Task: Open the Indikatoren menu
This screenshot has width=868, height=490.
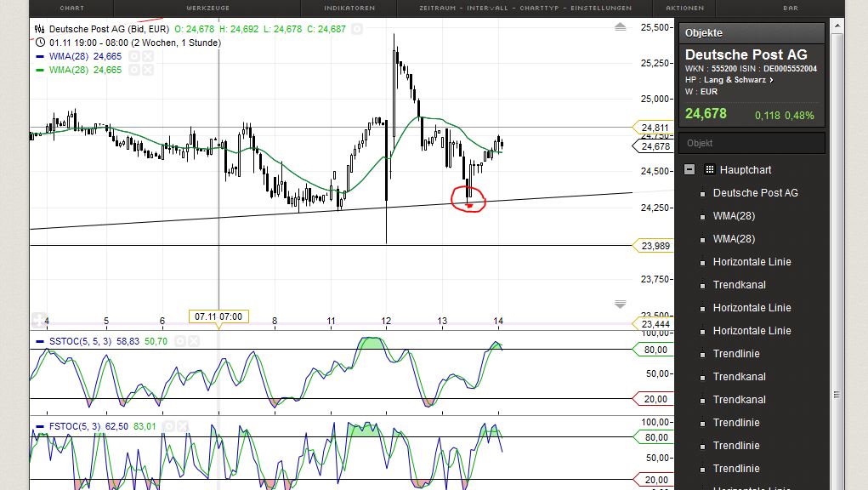Action: click(x=349, y=8)
